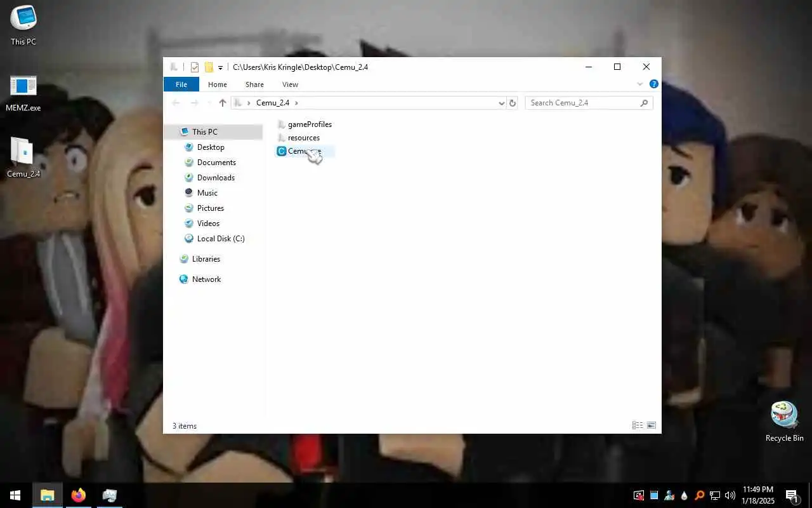Select This PC in navigation pane
Image resolution: width=812 pixels, height=508 pixels.
[213, 132]
